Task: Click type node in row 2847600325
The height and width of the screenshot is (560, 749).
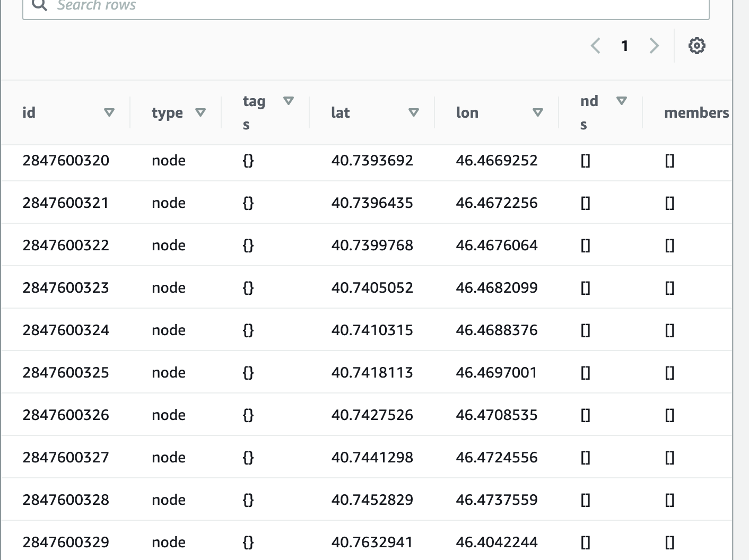Action: (169, 372)
